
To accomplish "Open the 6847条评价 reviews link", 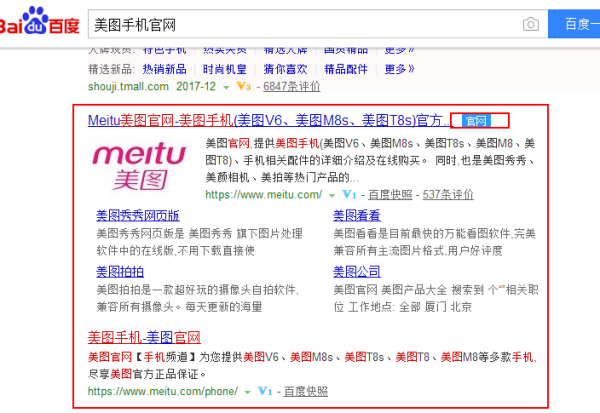I will (x=292, y=87).
